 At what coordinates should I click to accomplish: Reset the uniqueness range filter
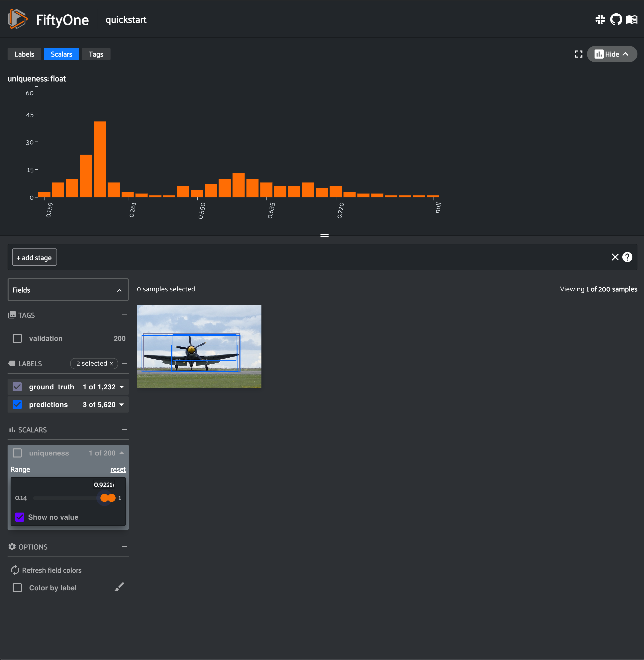click(118, 469)
